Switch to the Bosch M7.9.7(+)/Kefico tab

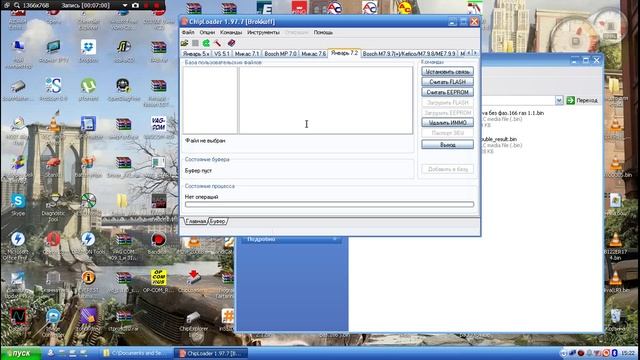pyautogui.click(x=409, y=53)
